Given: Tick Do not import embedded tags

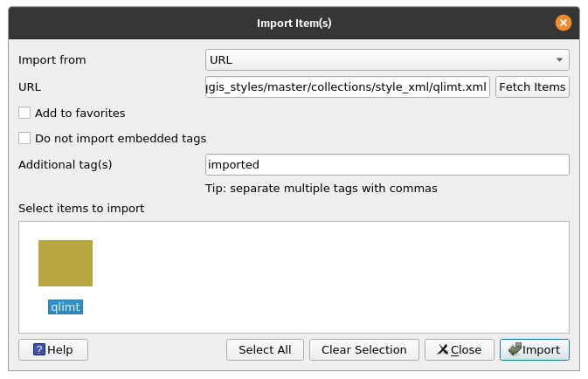Looking at the screenshot, I should tap(24, 138).
